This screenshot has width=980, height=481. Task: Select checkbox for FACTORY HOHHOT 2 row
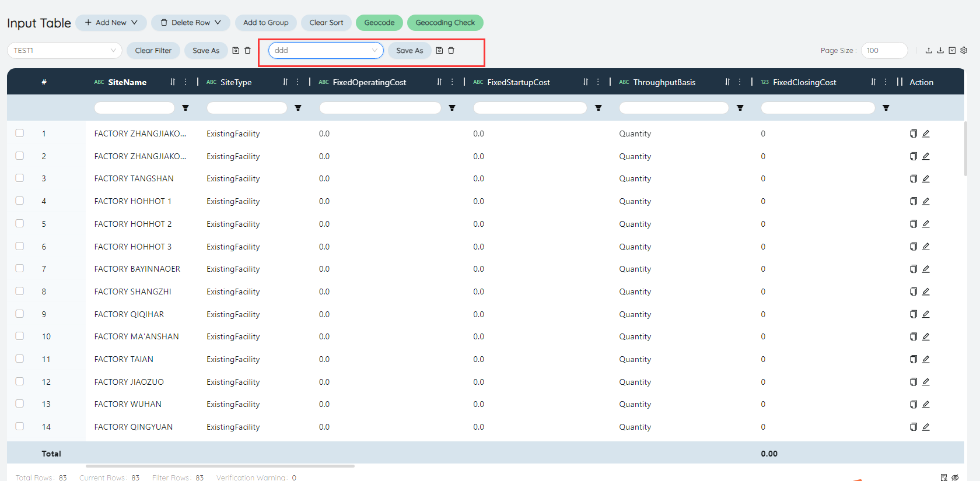click(x=20, y=223)
